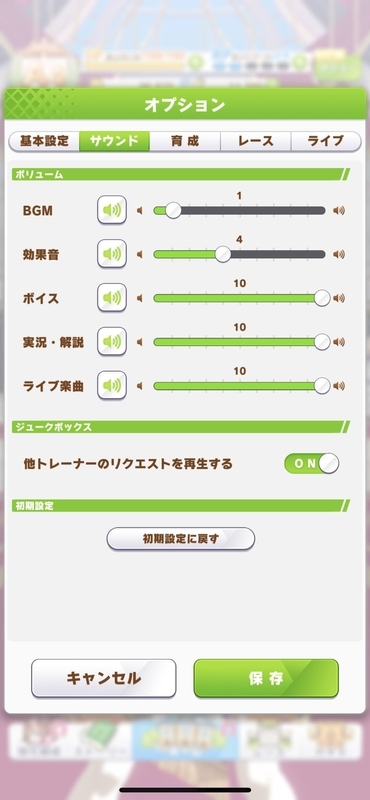The width and height of the screenshot is (370, 800).
Task: Tap the ライブ楽曲 volume-down small speaker icon
Action: point(139,386)
